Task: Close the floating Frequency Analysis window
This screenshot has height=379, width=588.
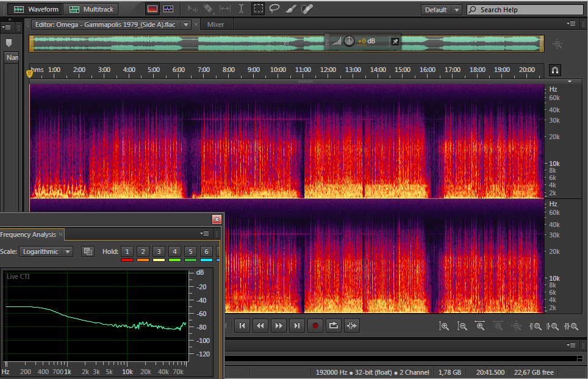Action: [217, 220]
